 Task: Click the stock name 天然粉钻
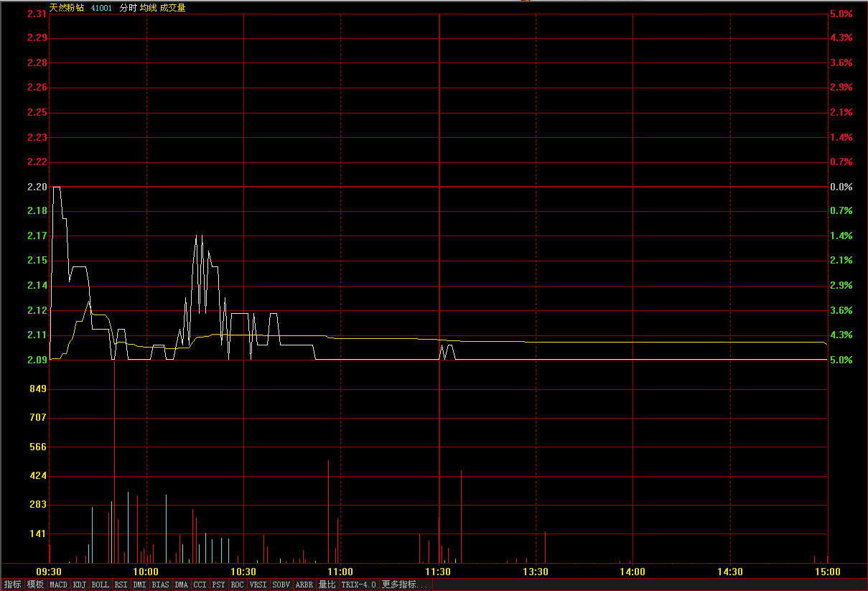(66, 8)
